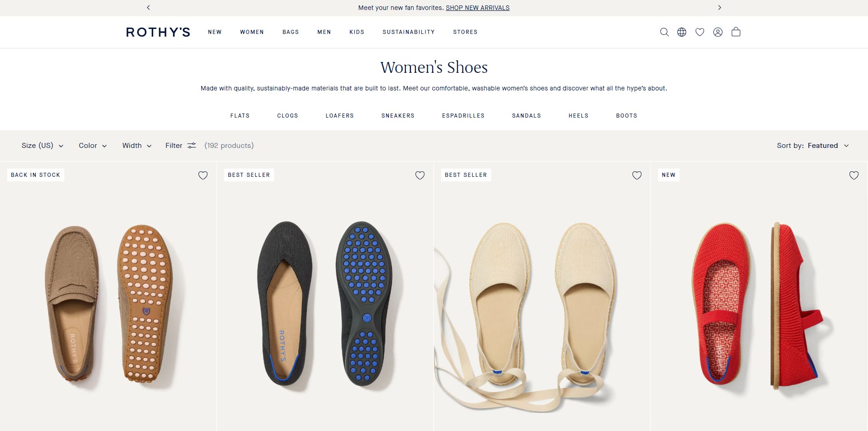Favorite the black Best Seller flat
Viewport: 868px width, 431px height.
coord(420,175)
